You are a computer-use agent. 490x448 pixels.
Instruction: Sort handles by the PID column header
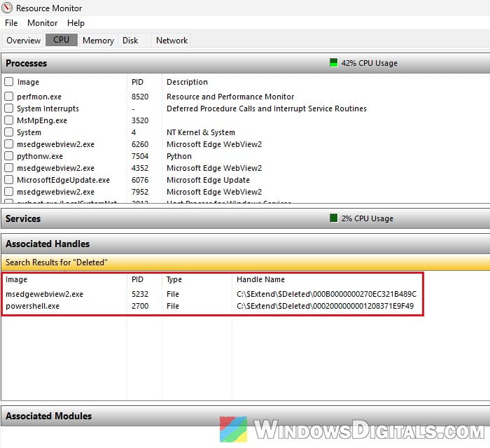(x=137, y=279)
